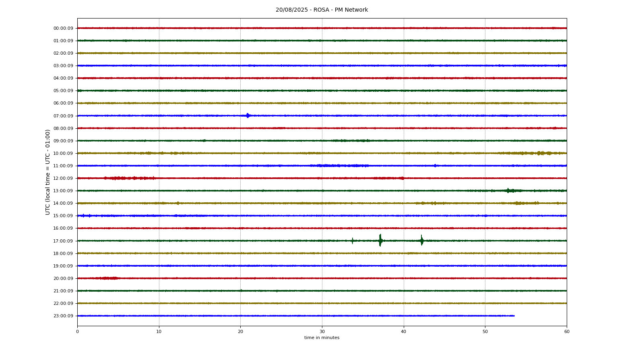The height and width of the screenshot is (362, 644).
Task: Select the '19:00:09' trace time label
Action: pyautogui.click(x=63, y=266)
